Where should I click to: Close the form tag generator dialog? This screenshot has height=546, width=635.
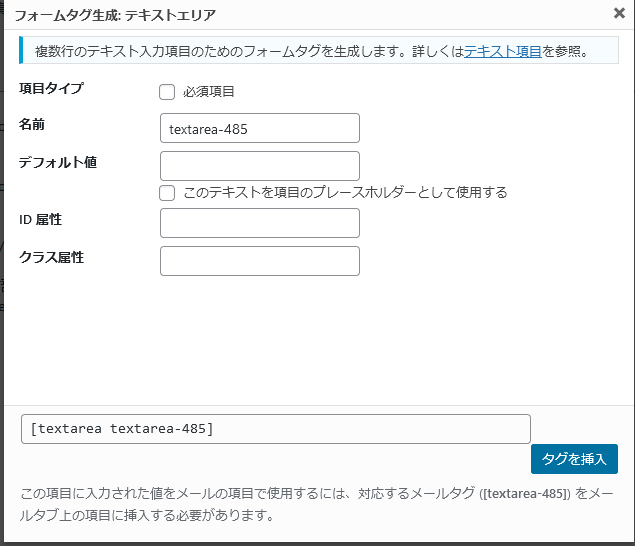619,14
